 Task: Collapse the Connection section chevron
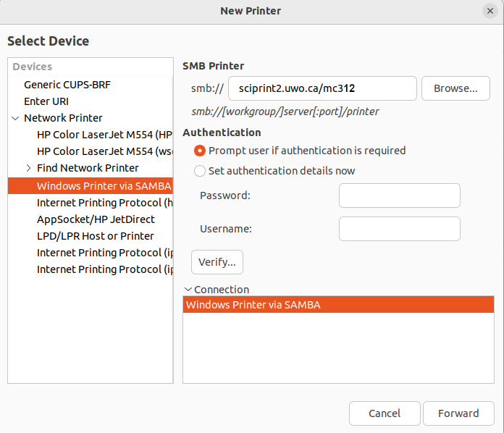188,290
